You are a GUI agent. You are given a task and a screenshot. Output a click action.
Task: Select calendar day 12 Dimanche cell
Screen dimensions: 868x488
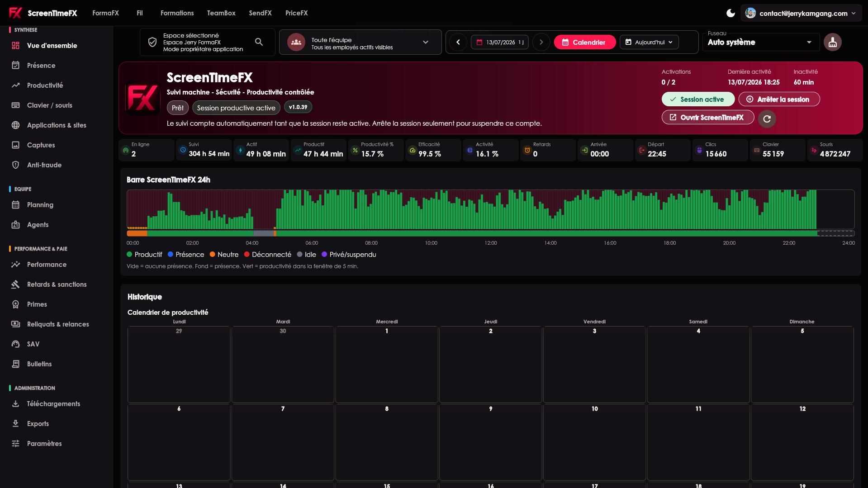pyautogui.click(x=802, y=442)
